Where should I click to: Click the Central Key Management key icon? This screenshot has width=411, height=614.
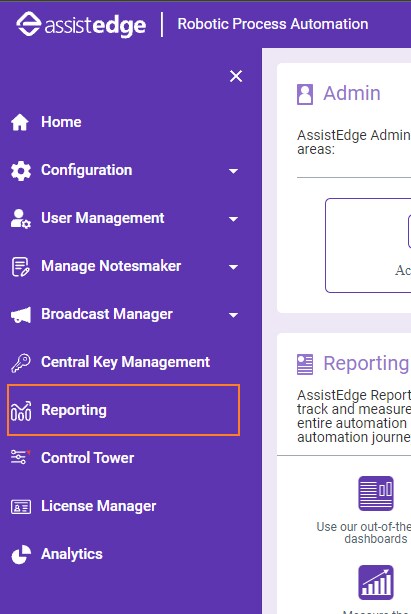[x=21, y=363]
